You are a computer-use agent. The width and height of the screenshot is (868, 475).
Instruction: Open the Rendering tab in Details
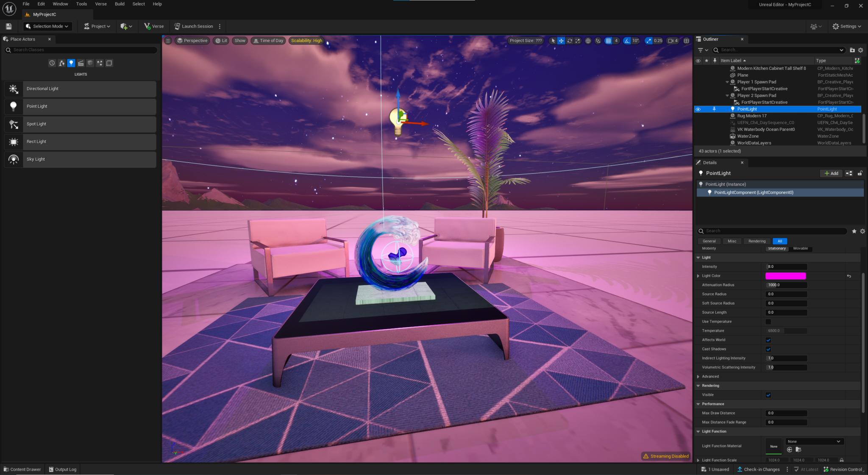coord(757,241)
